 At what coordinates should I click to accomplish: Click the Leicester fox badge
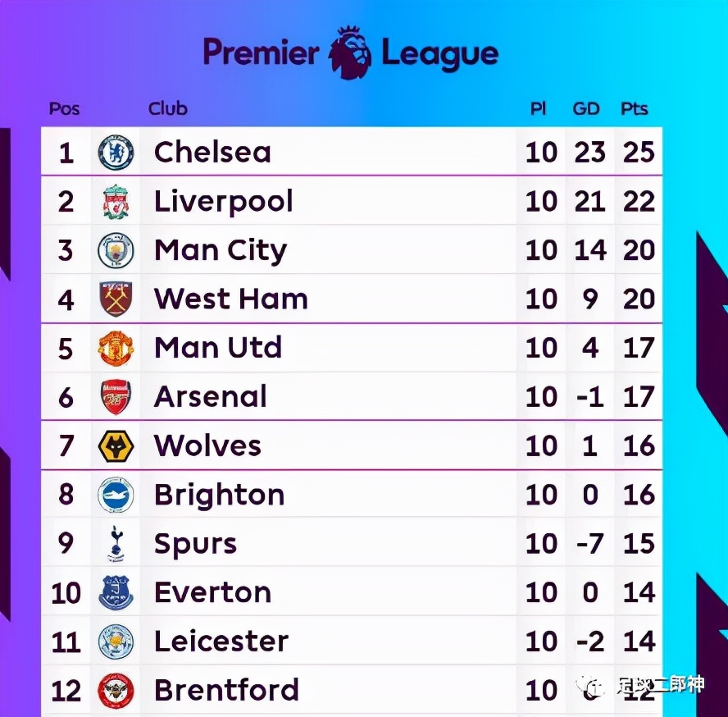click(116, 642)
